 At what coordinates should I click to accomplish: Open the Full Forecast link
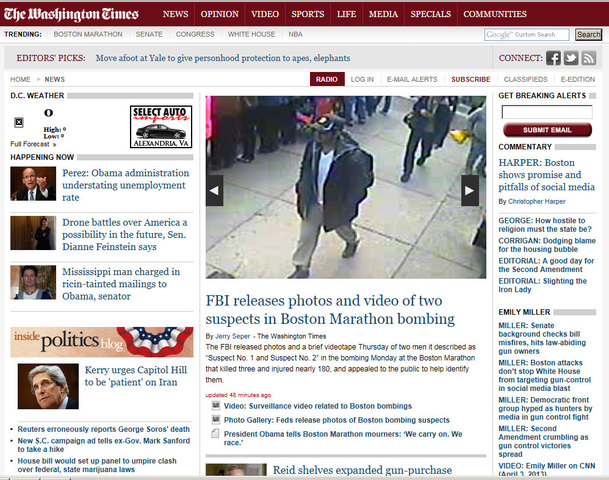[33, 144]
